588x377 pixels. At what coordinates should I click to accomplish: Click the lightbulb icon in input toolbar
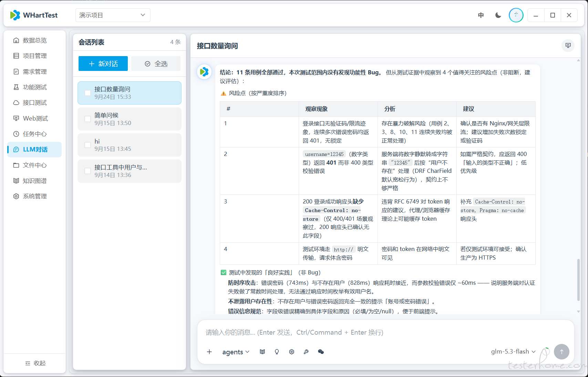[277, 352]
